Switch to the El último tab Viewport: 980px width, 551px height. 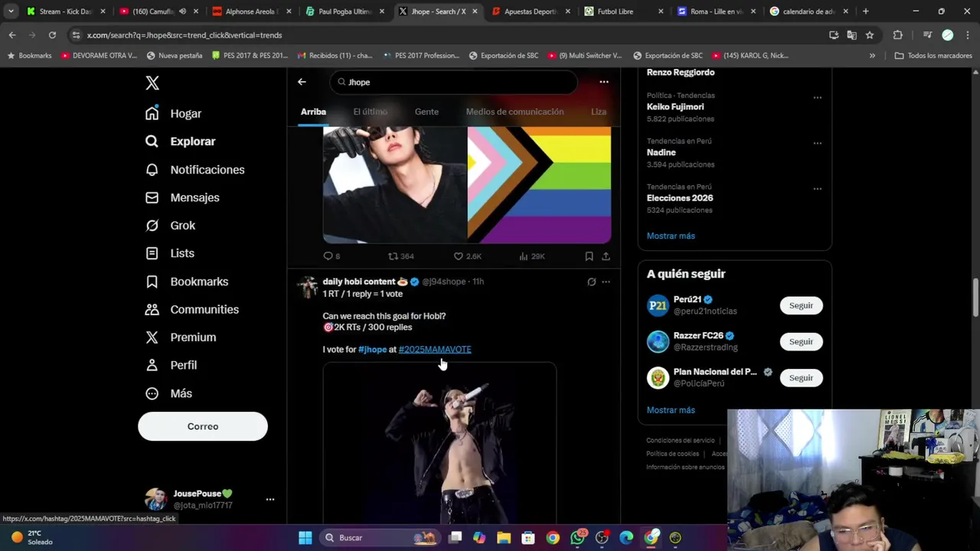tap(370, 112)
